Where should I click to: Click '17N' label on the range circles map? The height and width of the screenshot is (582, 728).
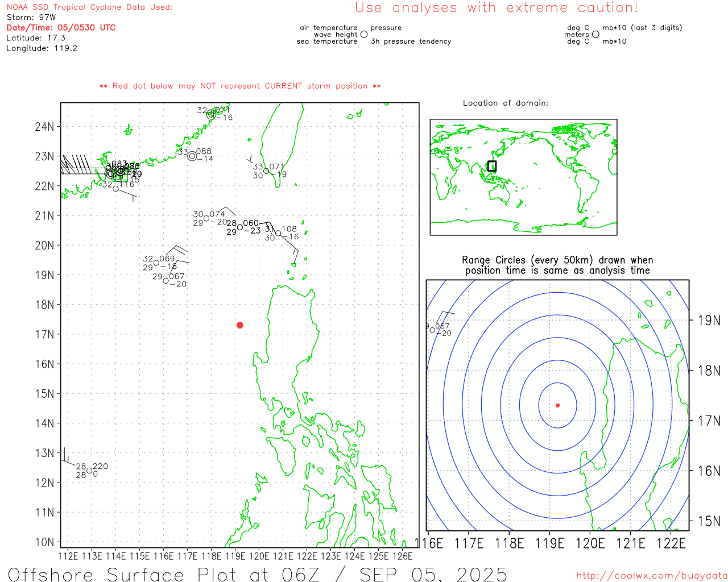709,421
